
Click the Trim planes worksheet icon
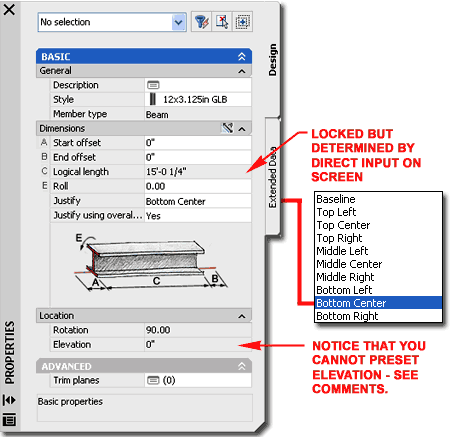coord(153,380)
